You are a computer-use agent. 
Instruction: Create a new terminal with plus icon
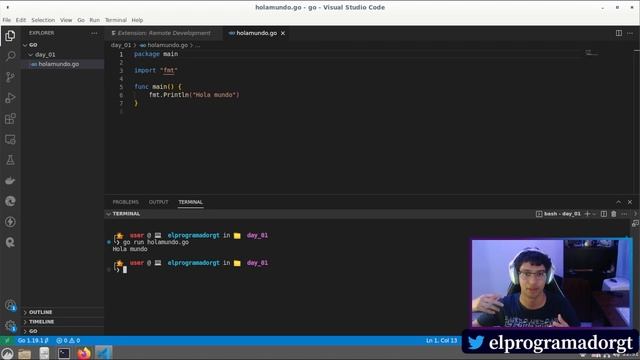pos(587,213)
